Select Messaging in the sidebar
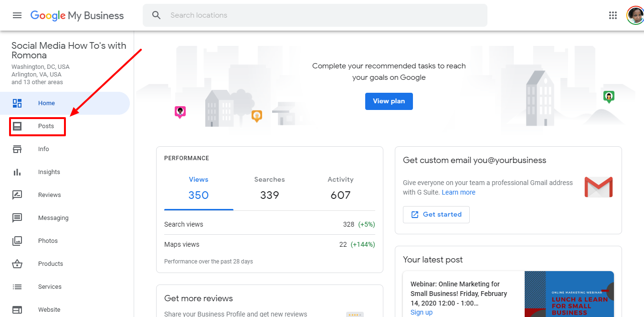This screenshot has width=644, height=317. pyautogui.click(x=65, y=218)
